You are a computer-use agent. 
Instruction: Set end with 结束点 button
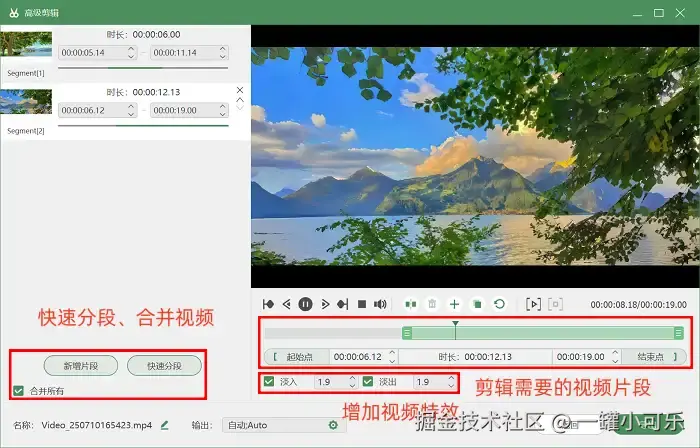(654, 357)
